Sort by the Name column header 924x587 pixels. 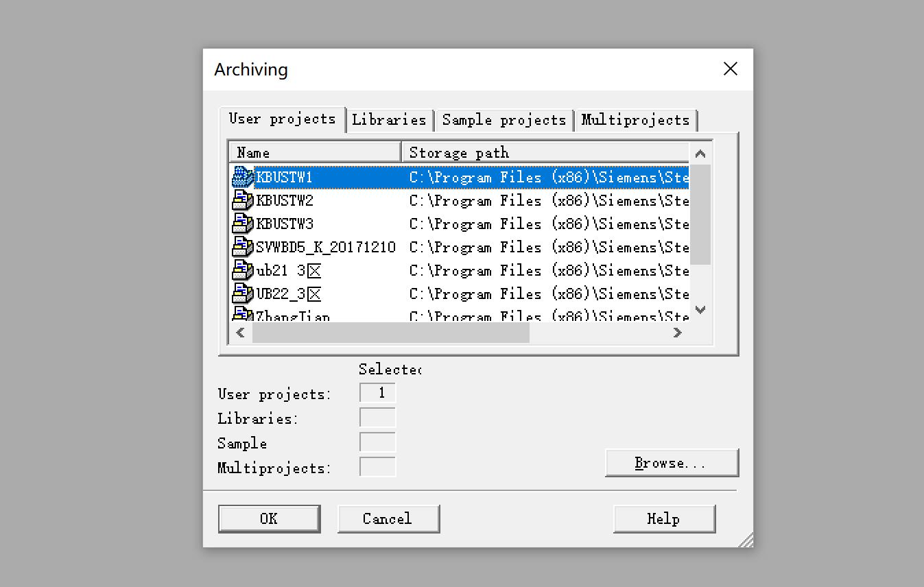(x=315, y=152)
